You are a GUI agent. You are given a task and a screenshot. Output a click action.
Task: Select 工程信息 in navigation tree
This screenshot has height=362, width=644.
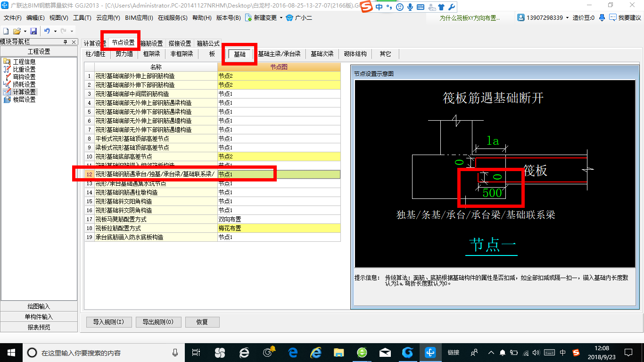coord(24,62)
